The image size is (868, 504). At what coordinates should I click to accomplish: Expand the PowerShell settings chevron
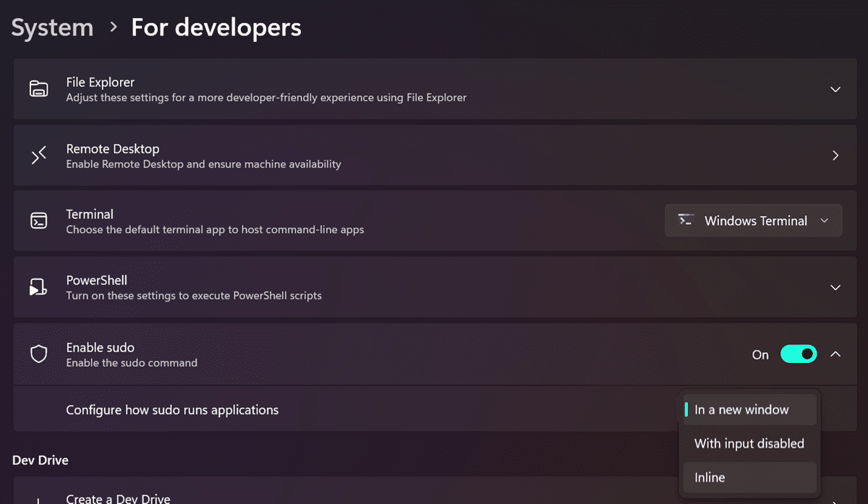coord(835,288)
